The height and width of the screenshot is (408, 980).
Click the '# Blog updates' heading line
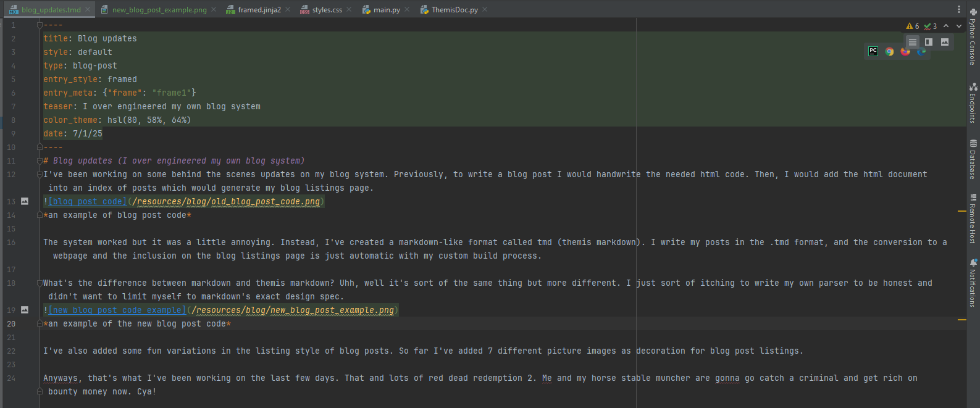pos(174,160)
